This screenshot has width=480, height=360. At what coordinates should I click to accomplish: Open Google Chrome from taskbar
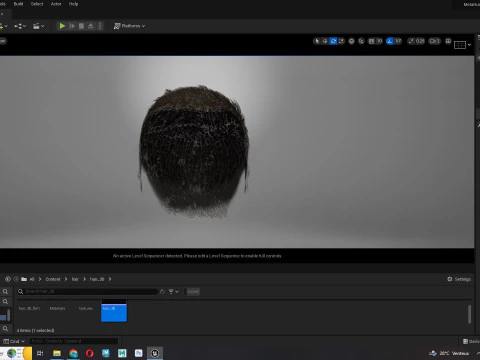73,353
